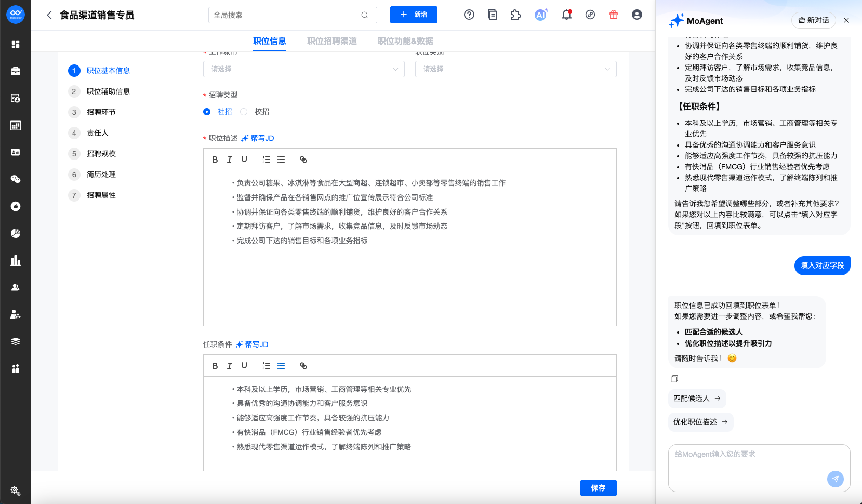Close the MoAgent panel
Screen dimensions: 862x504
click(846, 20)
